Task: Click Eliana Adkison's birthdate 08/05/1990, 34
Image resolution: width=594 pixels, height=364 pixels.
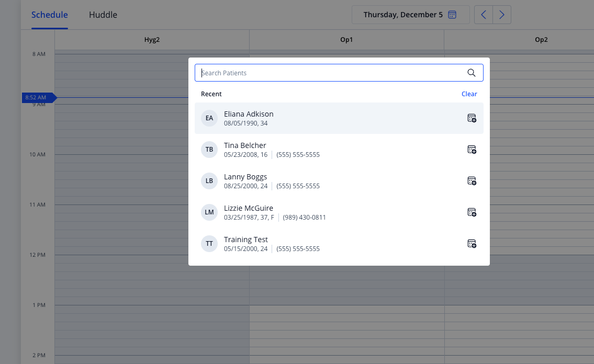Action: coord(246,123)
